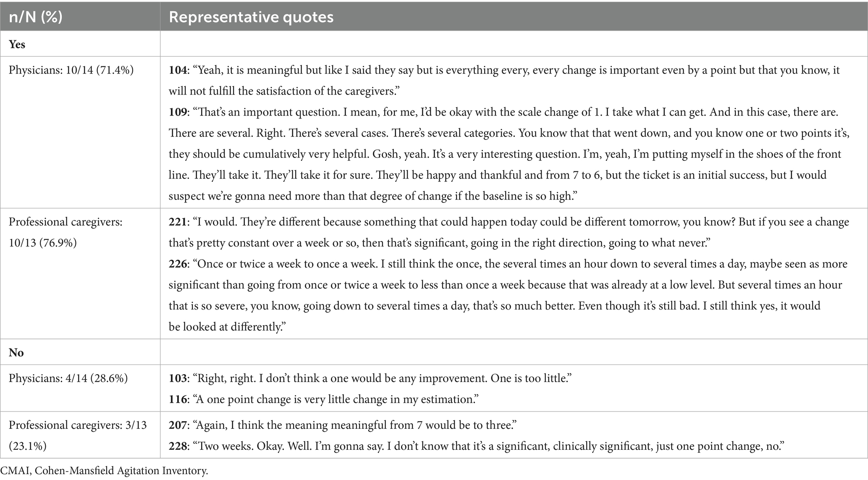Viewport: 868px width, 480px height.
Task: Click the "Physicians: 10/14 (71.4%)" cell
Action: pos(71,70)
